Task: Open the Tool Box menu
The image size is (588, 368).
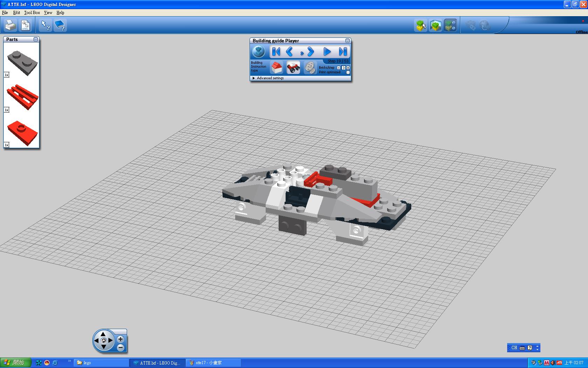Action: [32, 13]
